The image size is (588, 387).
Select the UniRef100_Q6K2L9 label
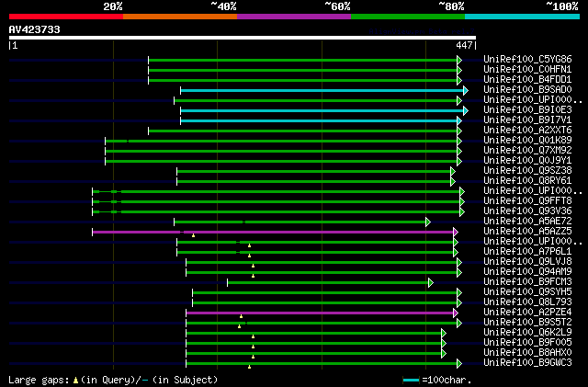(527, 332)
